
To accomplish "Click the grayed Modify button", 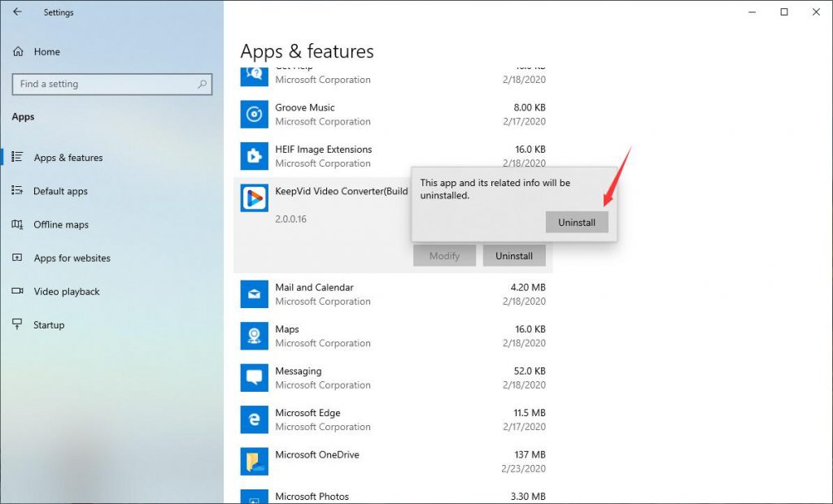I will tap(444, 255).
